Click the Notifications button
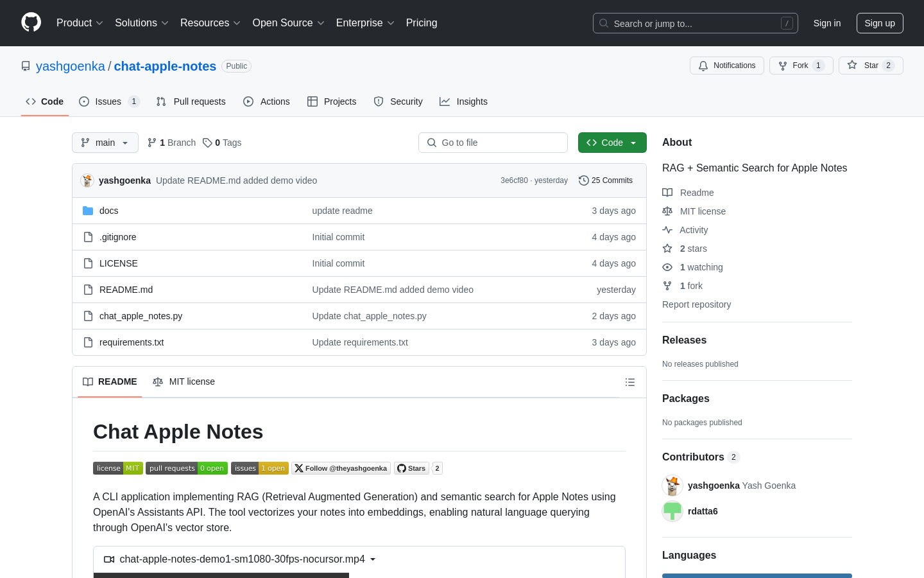 [x=727, y=66]
